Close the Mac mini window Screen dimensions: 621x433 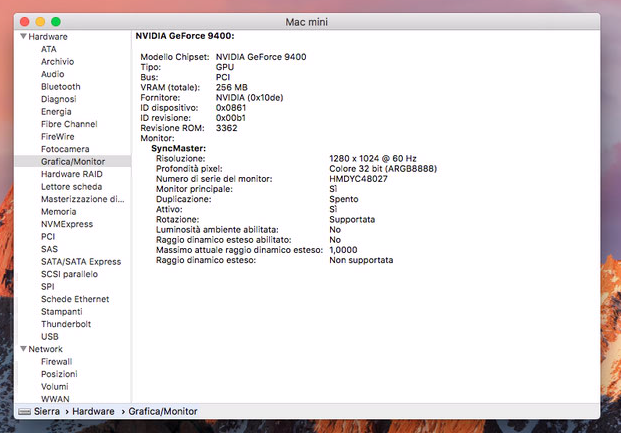(25, 22)
